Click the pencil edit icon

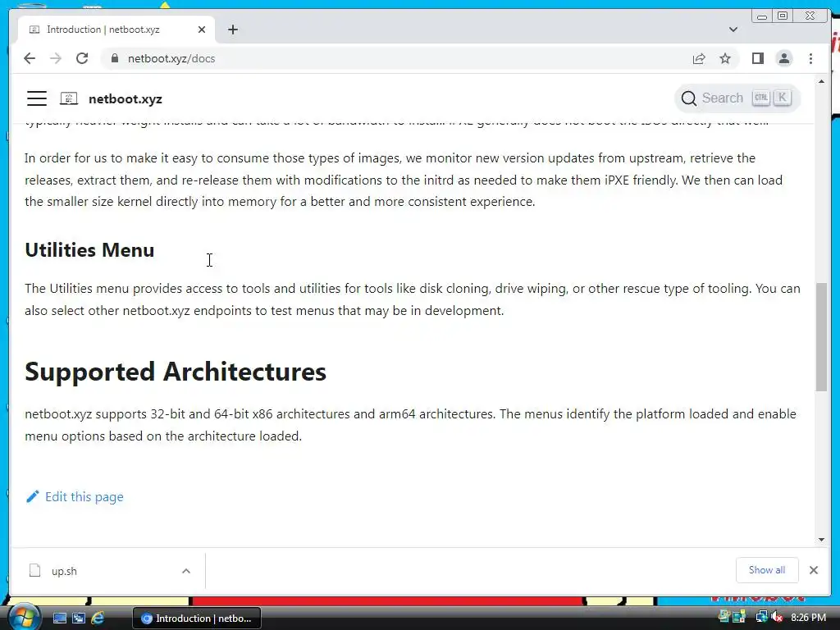[x=33, y=496]
